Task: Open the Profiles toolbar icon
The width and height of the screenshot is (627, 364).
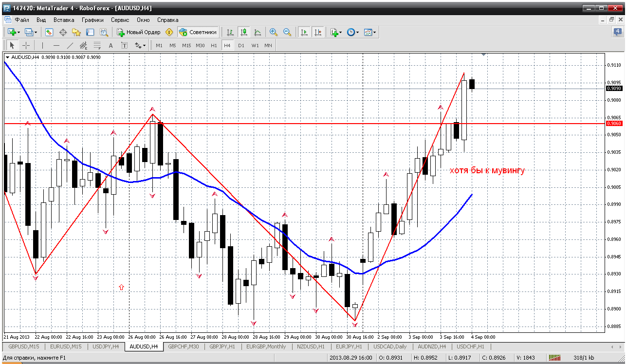Action: coord(30,32)
